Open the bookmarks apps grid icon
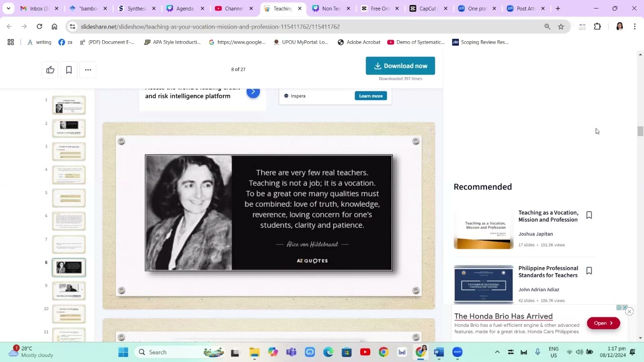The width and height of the screenshot is (644, 362). [11, 42]
